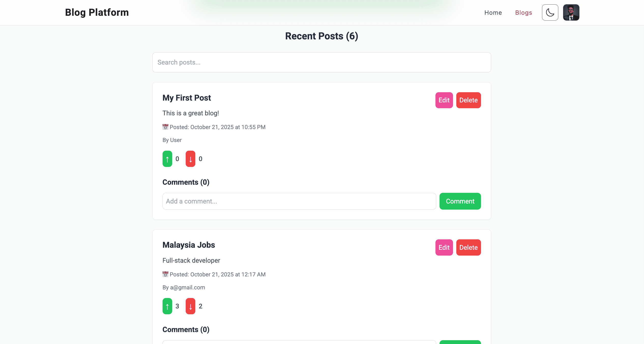Toggle dark mode with the moon icon
The width and height of the screenshot is (644, 344).
(x=550, y=12)
